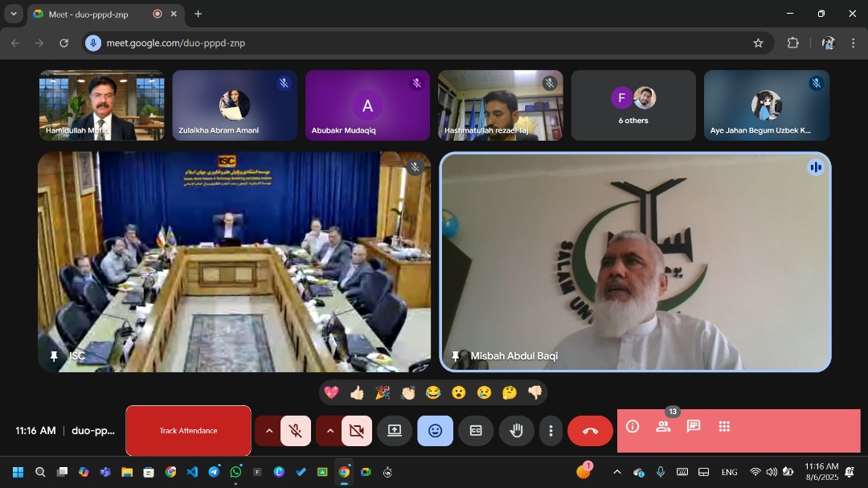Open the activities grid icon
This screenshot has height=488, width=868.
point(724,427)
